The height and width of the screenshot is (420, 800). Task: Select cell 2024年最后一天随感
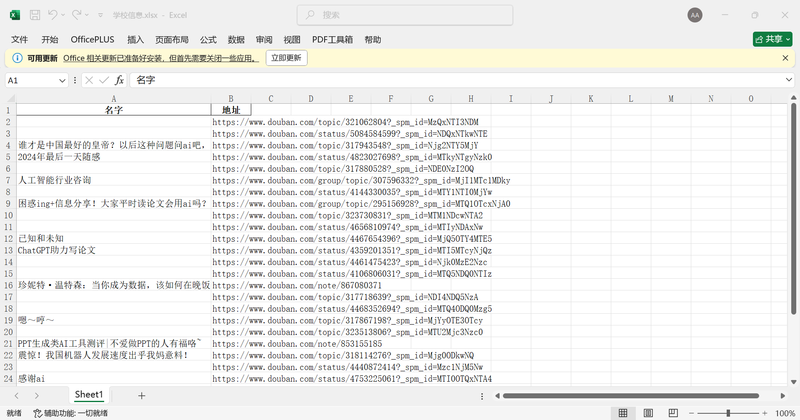114,157
